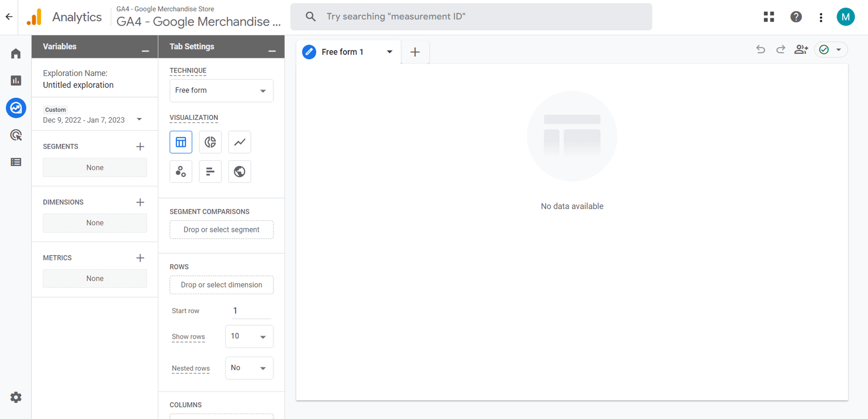Open Admin settings gear icon
The image size is (868, 419).
click(16, 397)
